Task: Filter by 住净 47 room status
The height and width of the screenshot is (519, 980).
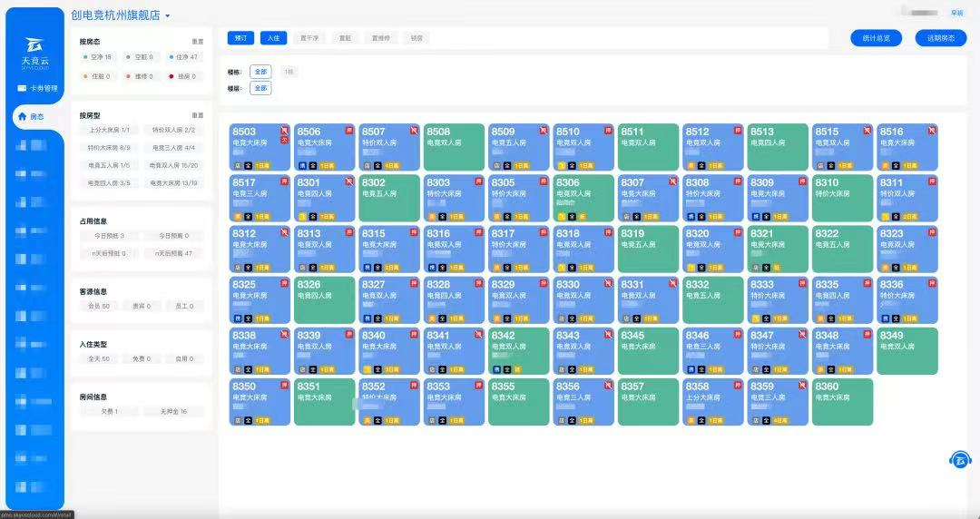Action: [x=183, y=57]
